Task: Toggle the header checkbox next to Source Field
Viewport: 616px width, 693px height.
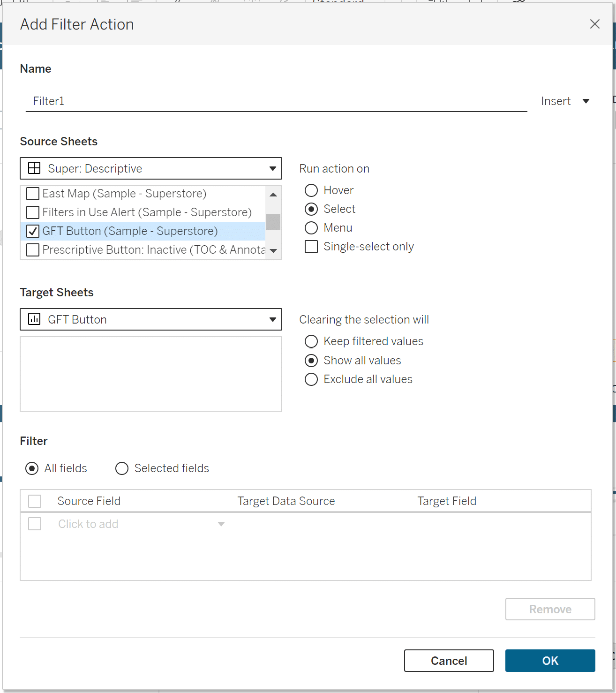Action: (x=35, y=501)
